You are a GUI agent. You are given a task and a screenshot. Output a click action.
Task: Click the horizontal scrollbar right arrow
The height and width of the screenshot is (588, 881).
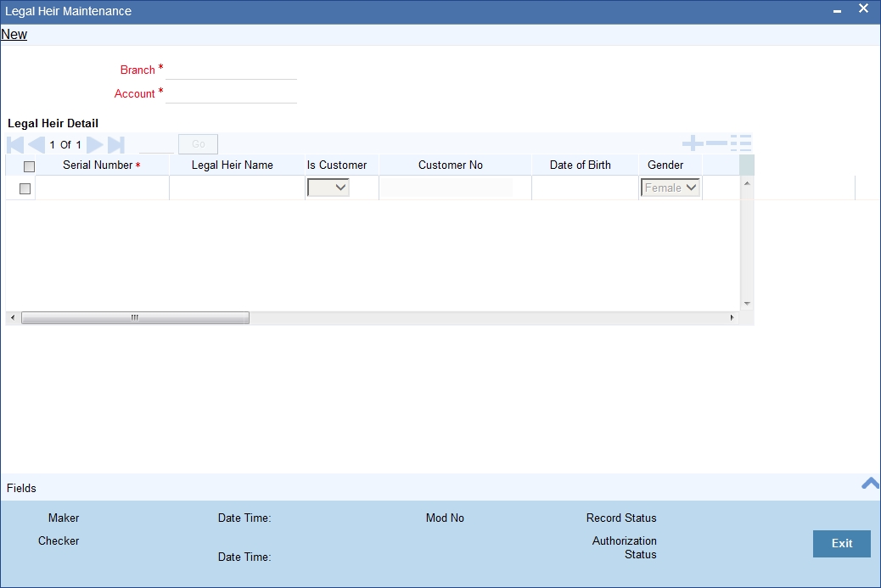pos(732,318)
